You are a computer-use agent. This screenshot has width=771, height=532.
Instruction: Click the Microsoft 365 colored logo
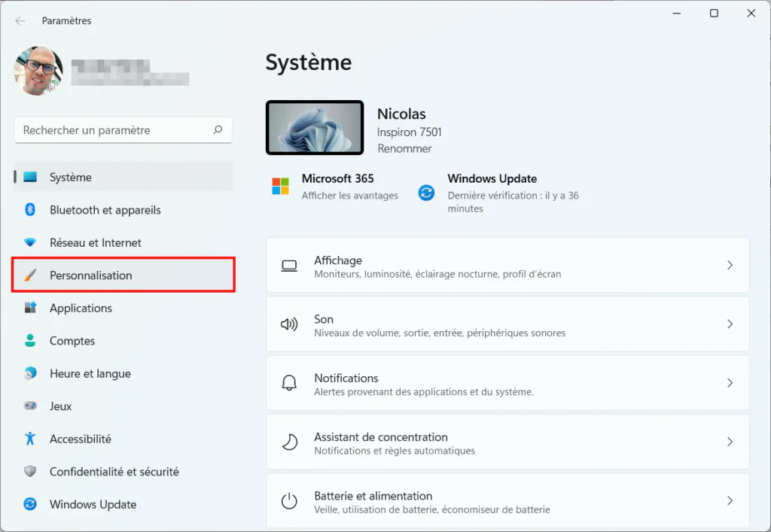pos(280,186)
